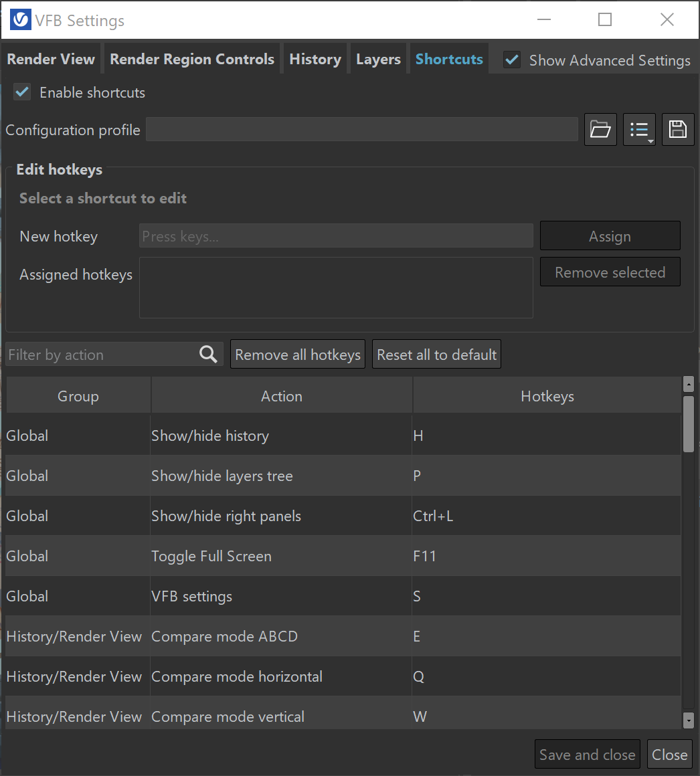Image resolution: width=700 pixels, height=776 pixels.
Task: Click History/Render View cell for Compare mode ABCD
Action: coord(78,636)
